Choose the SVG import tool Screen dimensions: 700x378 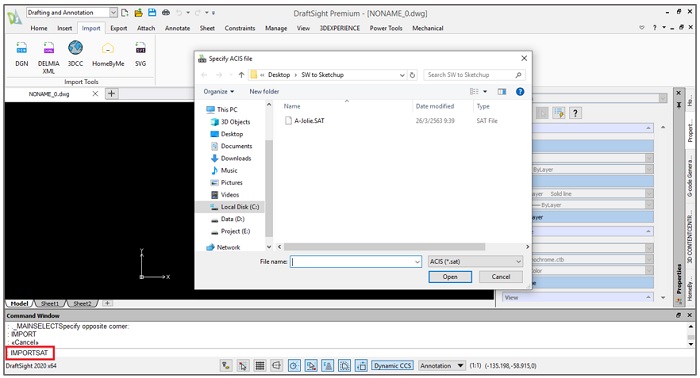(x=141, y=54)
